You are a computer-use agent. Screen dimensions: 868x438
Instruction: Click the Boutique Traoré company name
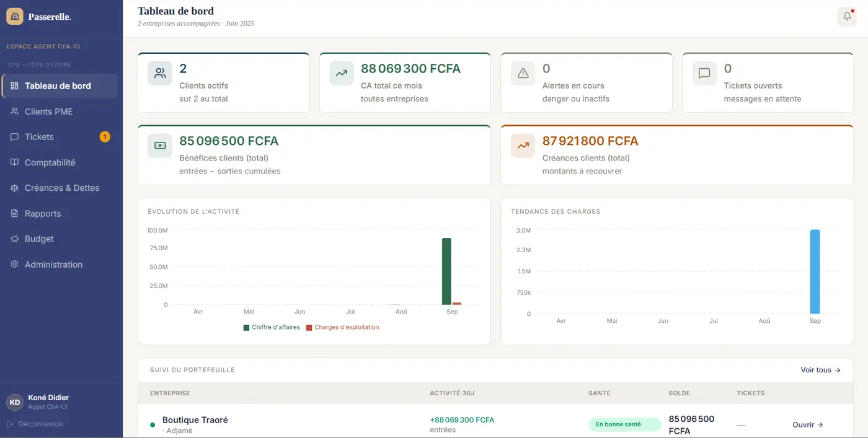[x=195, y=420]
